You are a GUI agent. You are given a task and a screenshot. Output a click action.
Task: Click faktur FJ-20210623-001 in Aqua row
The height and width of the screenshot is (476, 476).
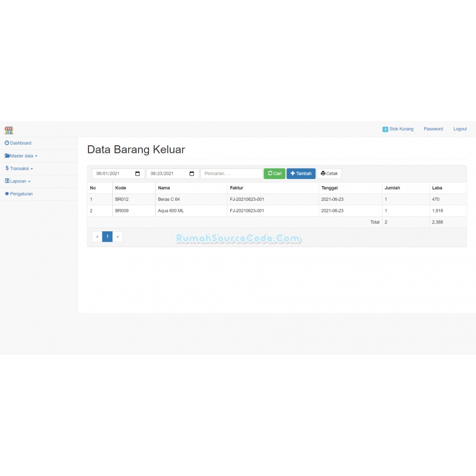[x=247, y=211]
